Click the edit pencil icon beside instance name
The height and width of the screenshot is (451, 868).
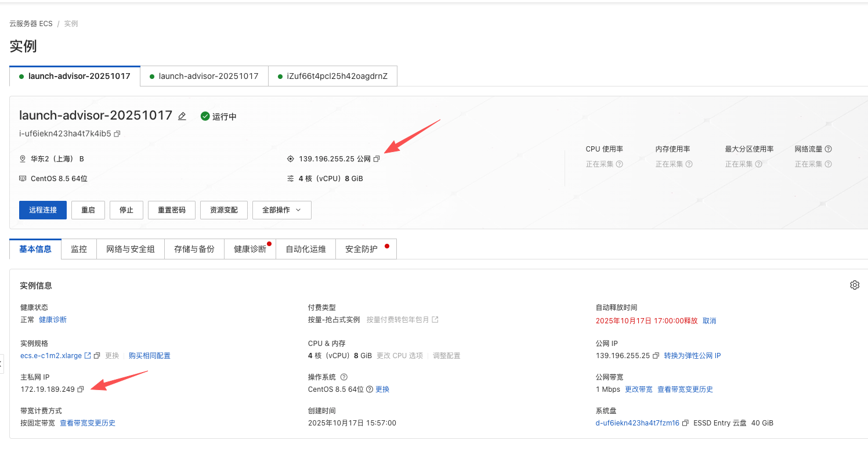click(182, 116)
